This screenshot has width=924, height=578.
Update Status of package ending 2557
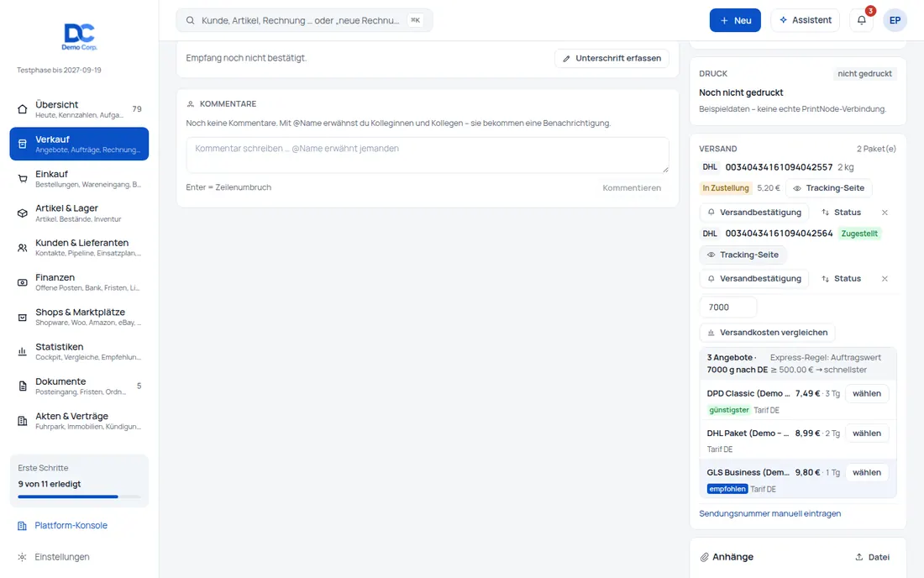pos(841,212)
